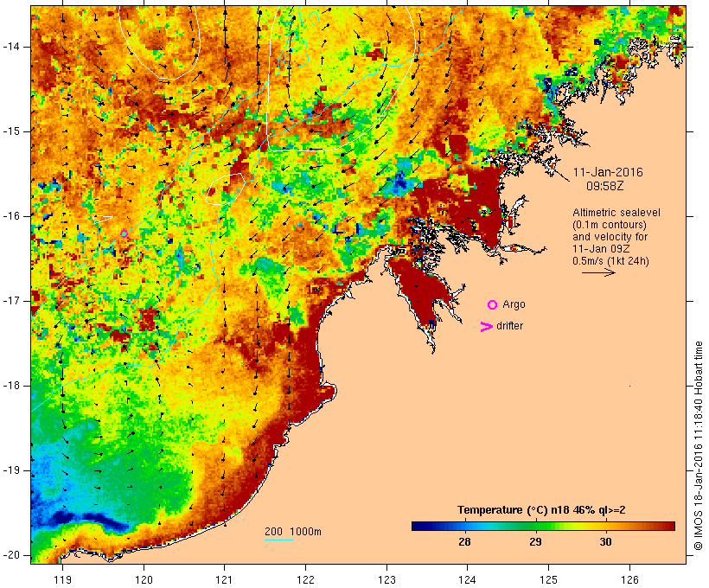
Task: Click the '-14' latitude axis label
Action: pos(11,47)
